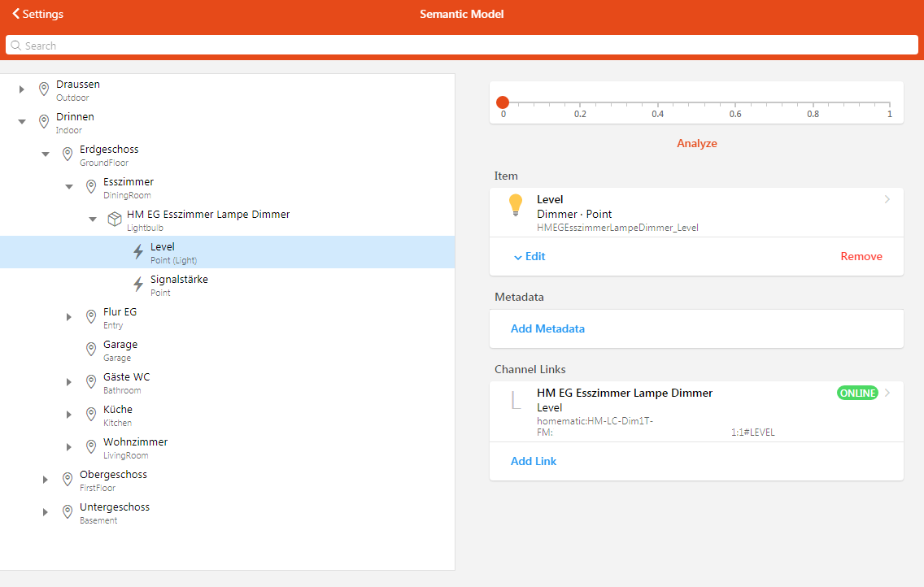
Task: Click the lightning bolt icon beside Signalstärke
Action: pos(138,285)
